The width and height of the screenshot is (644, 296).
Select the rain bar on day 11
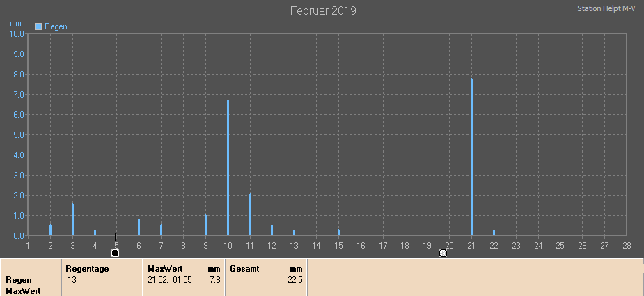pos(250,215)
